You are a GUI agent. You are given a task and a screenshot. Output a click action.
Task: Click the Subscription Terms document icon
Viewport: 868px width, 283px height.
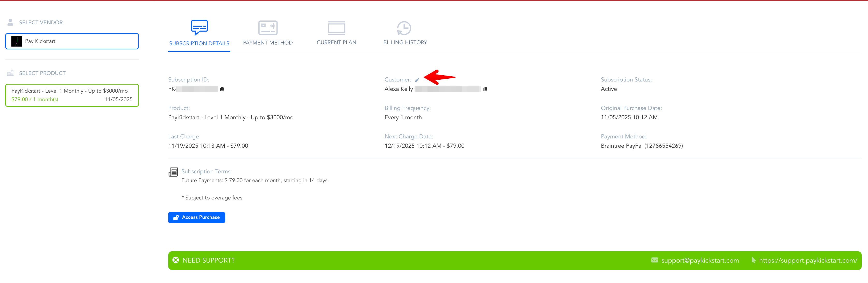click(x=173, y=172)
